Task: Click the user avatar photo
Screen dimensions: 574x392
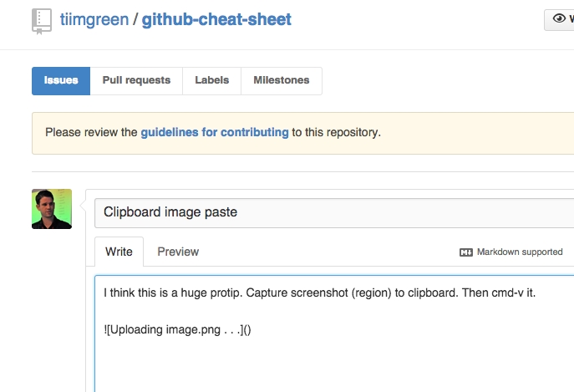Action: pos(52,209)
